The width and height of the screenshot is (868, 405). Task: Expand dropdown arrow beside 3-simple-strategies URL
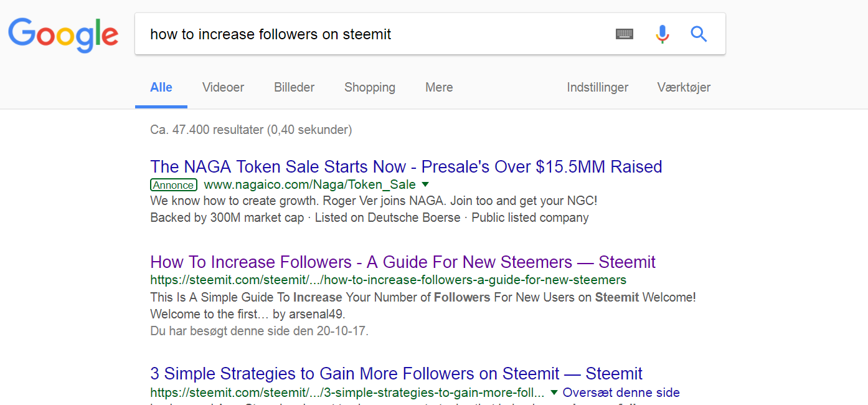coord(554,393)
